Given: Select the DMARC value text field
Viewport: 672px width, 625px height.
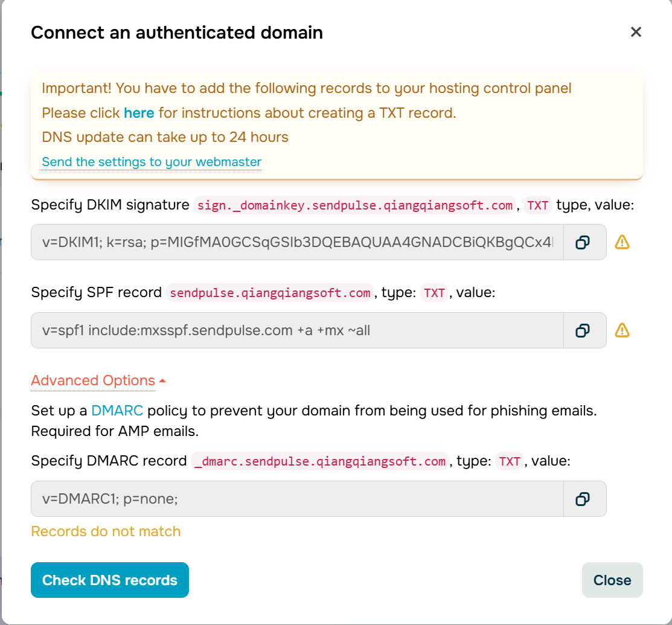Looking at the screenshot, I should pos(297,499).
